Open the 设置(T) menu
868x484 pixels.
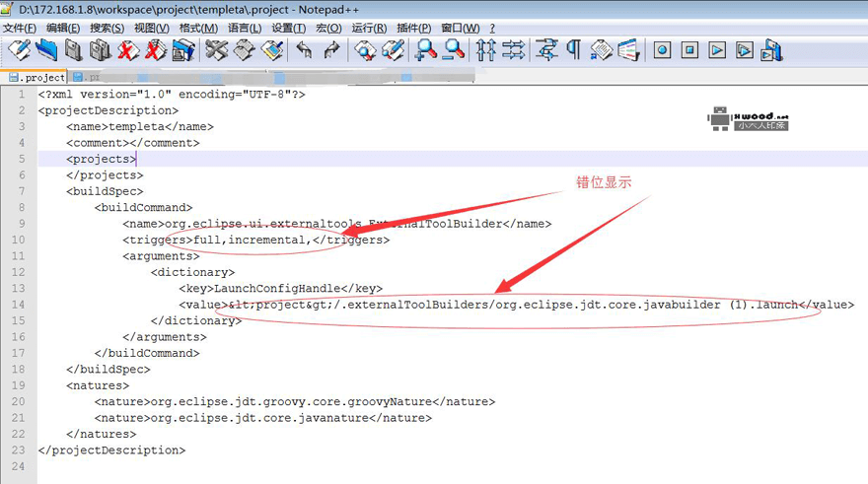tap(288, 28)
